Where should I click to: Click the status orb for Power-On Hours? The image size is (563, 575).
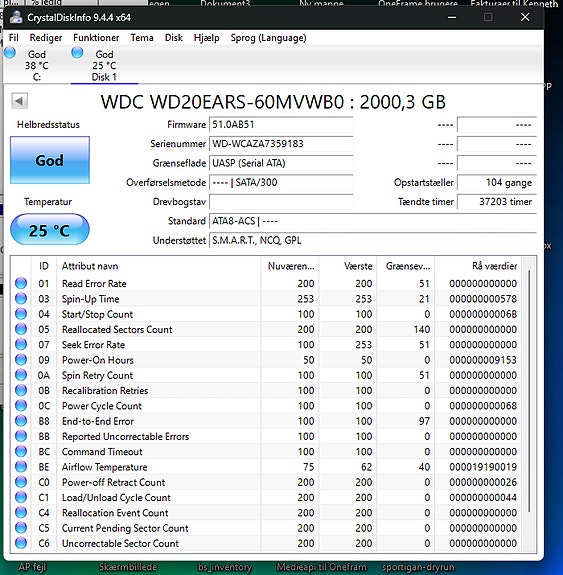[x=21, y=360]
